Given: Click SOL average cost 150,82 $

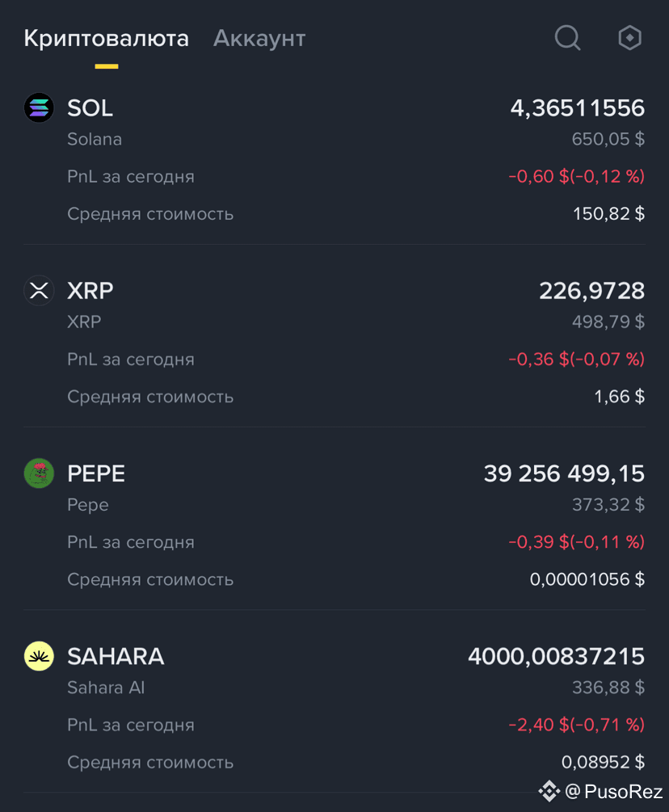Looking at the screenshot, I should point(609,213).
